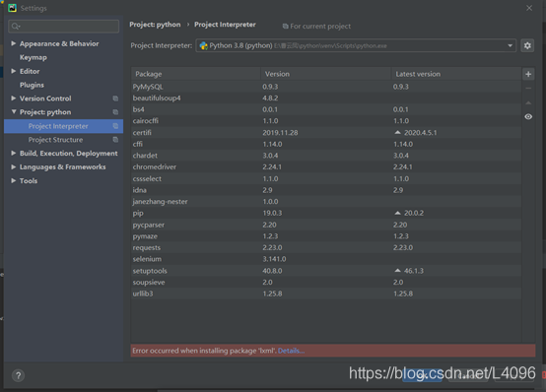Expand the Tools section

[x=13, y=180]
